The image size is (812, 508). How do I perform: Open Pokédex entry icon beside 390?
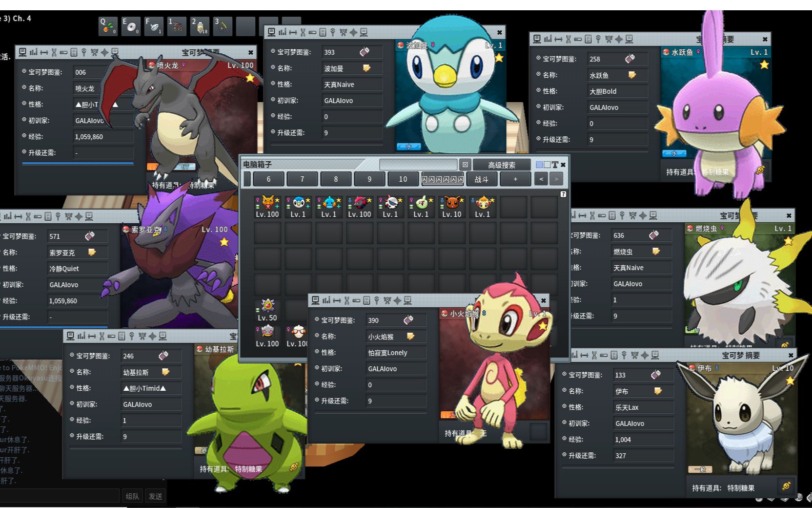408,320
